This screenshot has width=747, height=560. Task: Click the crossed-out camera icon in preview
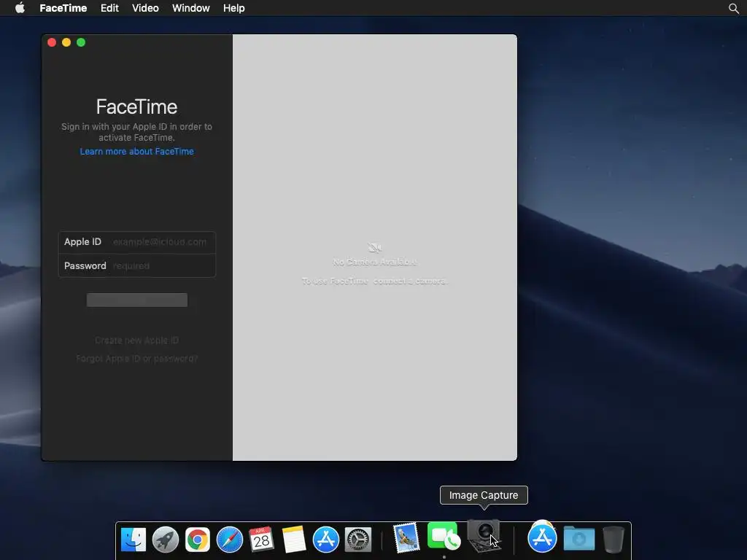(x=375, y=248)
